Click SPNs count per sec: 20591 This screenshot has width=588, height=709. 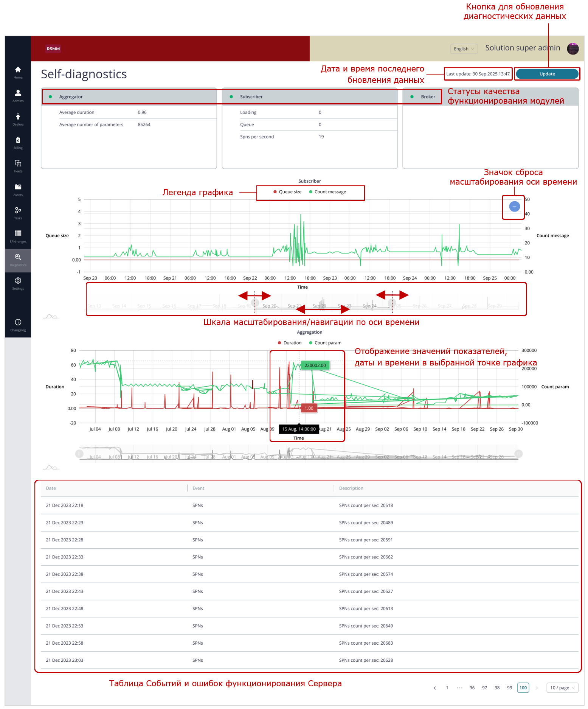(366, 540)
